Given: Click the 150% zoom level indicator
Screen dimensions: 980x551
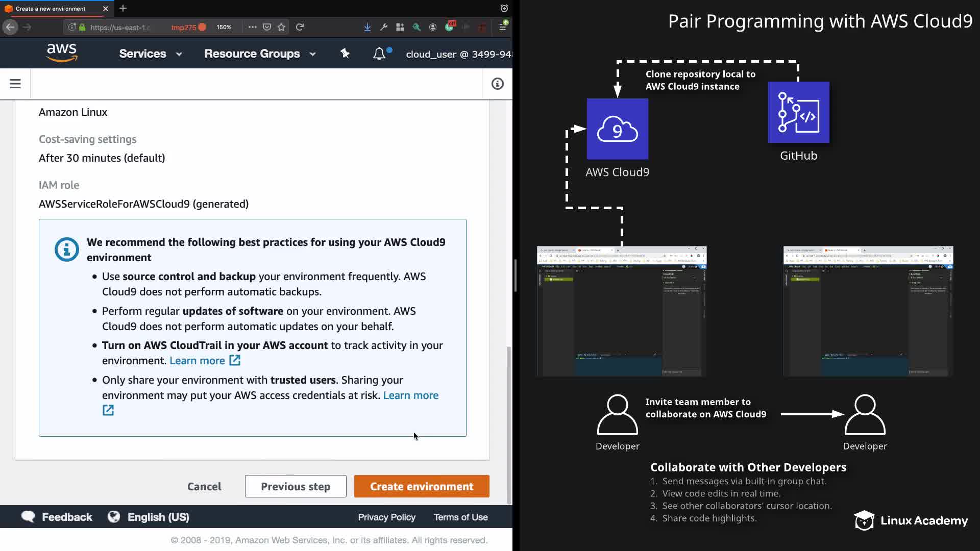Looking at the screenshot, I should click(224, 27).
